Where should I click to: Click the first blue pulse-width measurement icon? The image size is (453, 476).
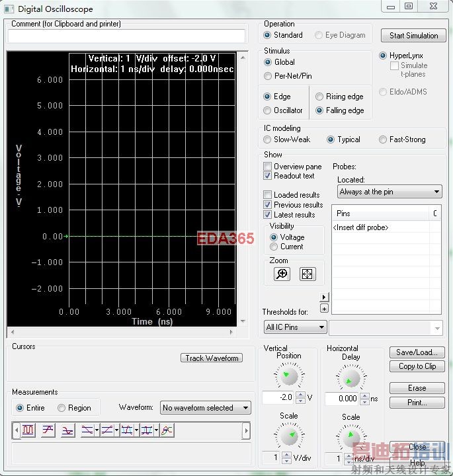[127, 430]
